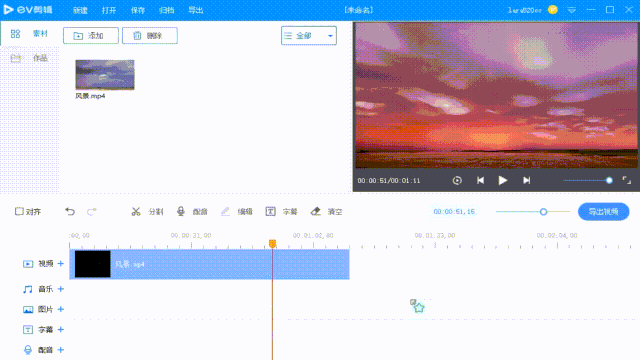
Task: Enable the 对齐 checkbox
Action: coord(19,211)
